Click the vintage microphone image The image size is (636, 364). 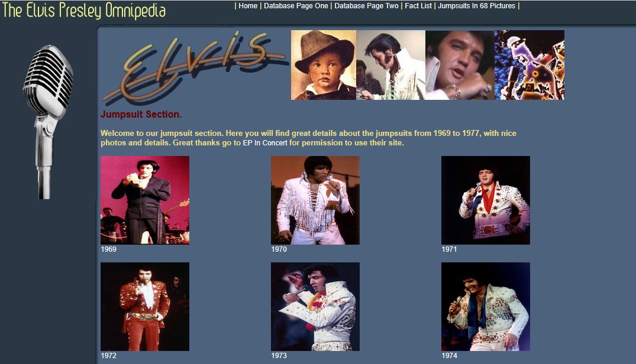click(48, 122)
